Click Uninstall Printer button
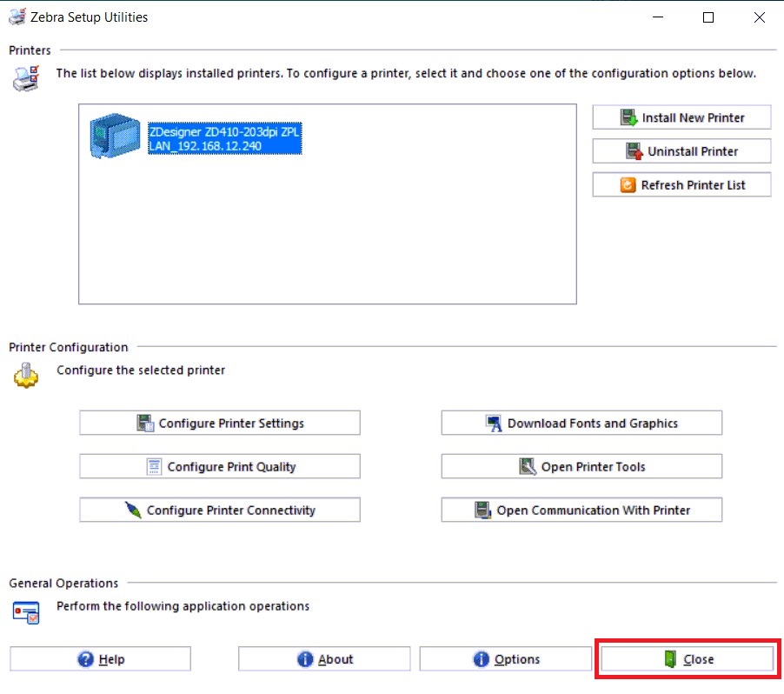Screen dimensions: 784x694 click(x=681, y=151)
